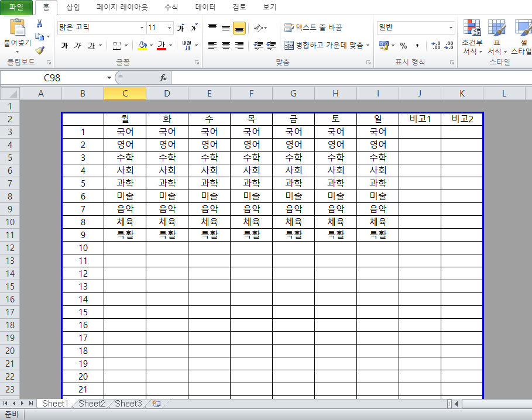The width and height of the screenshot is (532, 420).
Task: Open 글꼴 group dialog launcher
Action: coord(197,63)
